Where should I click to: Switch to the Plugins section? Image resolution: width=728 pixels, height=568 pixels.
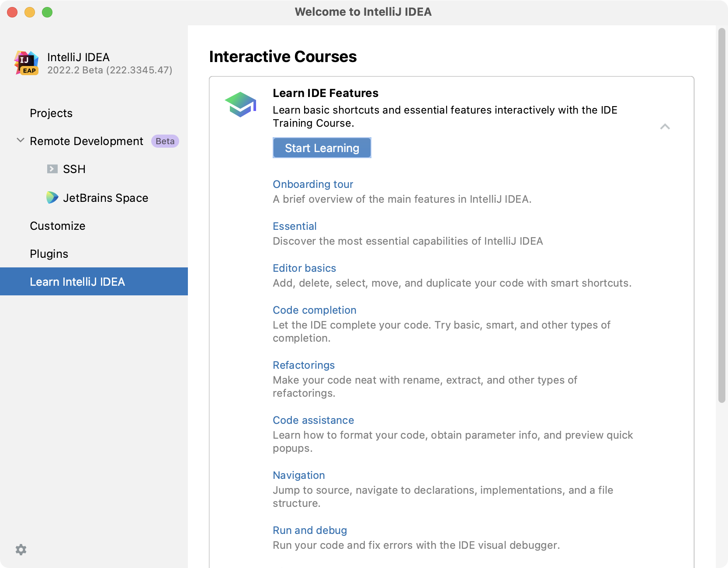[x=94, y=254]
